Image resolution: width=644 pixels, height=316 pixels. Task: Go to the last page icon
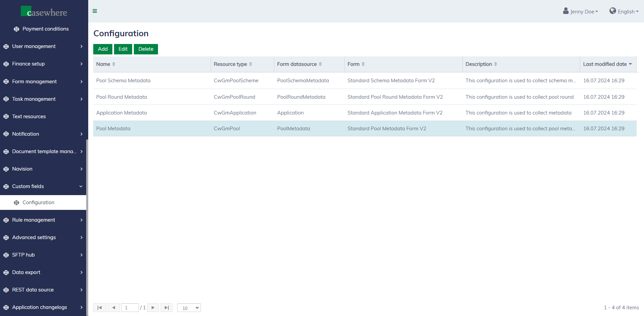coord(166,308)
